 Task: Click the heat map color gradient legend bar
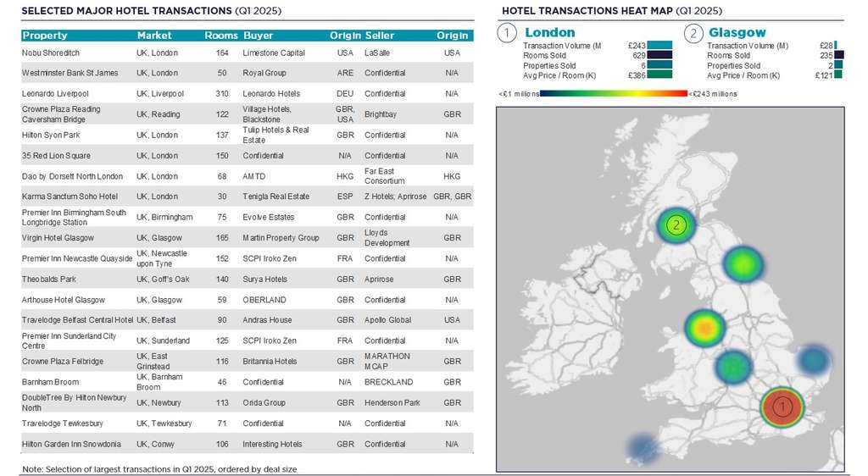click(x=614, y=94)
